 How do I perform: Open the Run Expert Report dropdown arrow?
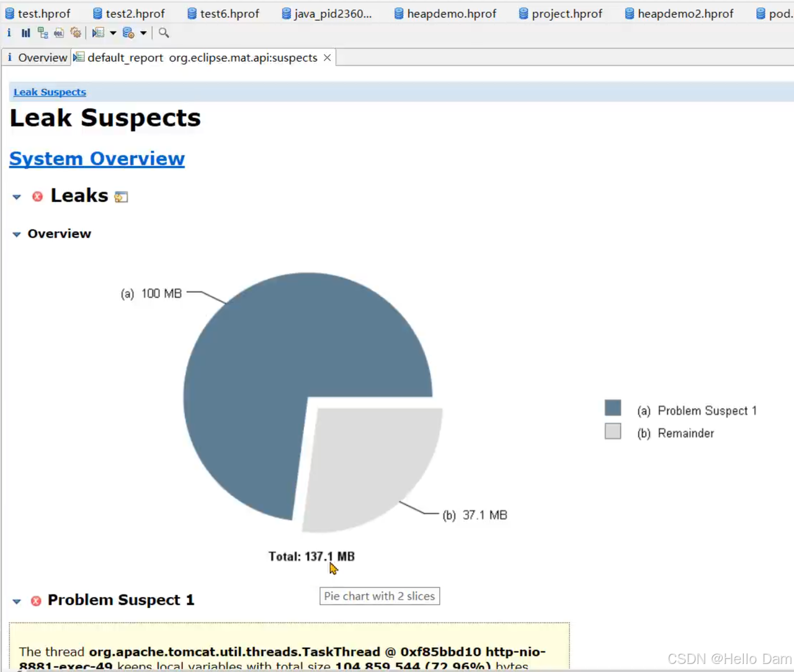click(113, 33)
